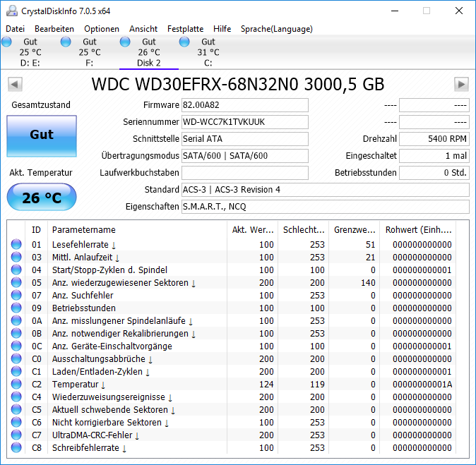
Task: Click the previous disk left arrow
Action: (x=15, y=85)
